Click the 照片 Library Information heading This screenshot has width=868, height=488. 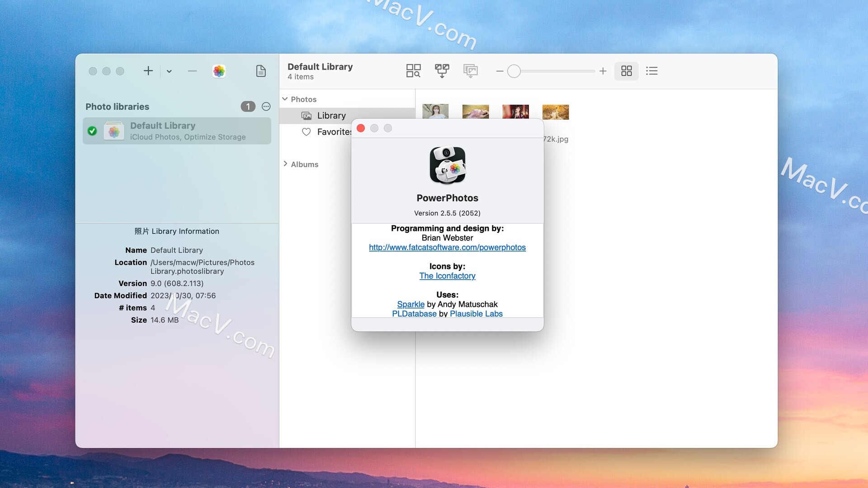(177, 231)
